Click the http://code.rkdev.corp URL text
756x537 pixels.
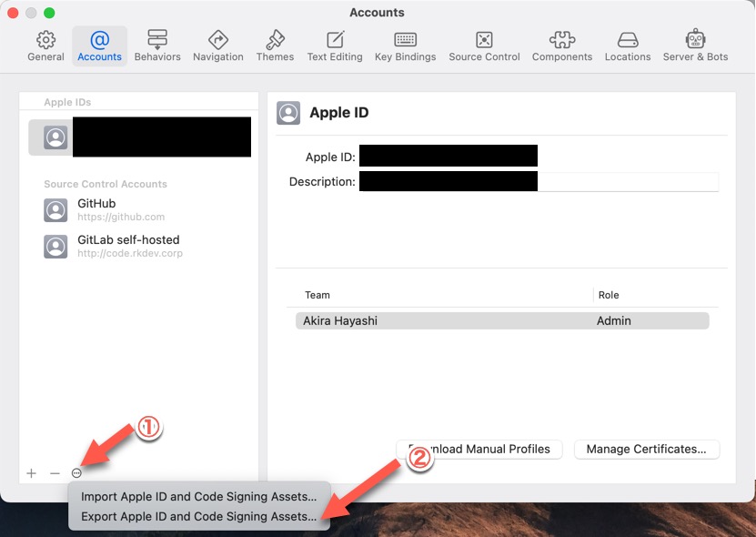(x=130, y=253)
